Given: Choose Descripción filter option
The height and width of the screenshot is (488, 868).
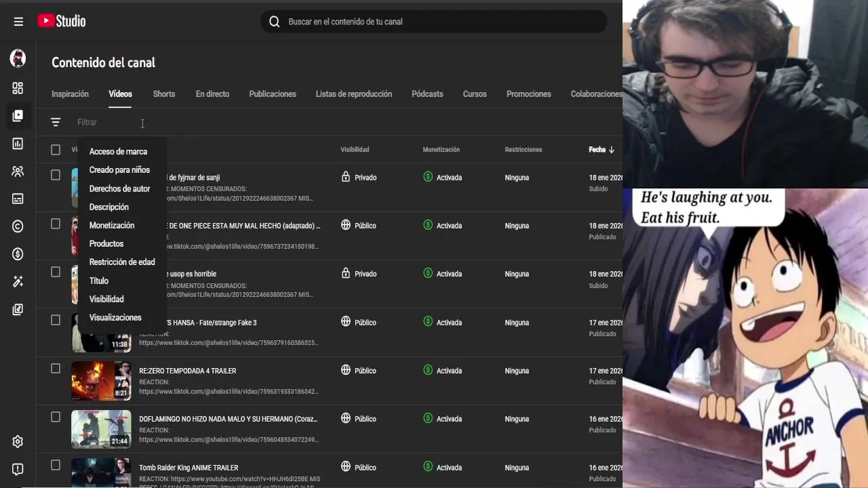Looking at the screenshot, I should click(108, 207).
